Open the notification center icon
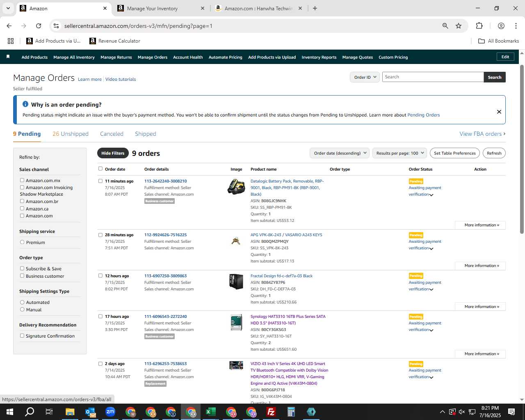Image resolution: width=525 pixels, height=420 pixels. click(511, 412)
